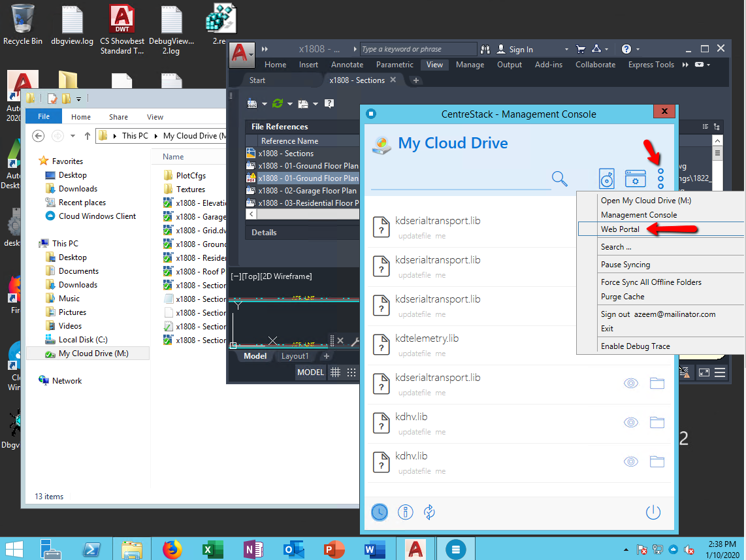746x560 pixels.
Task: Click the File References horizontal scrollbar left arrow
Action: point(251,214)
